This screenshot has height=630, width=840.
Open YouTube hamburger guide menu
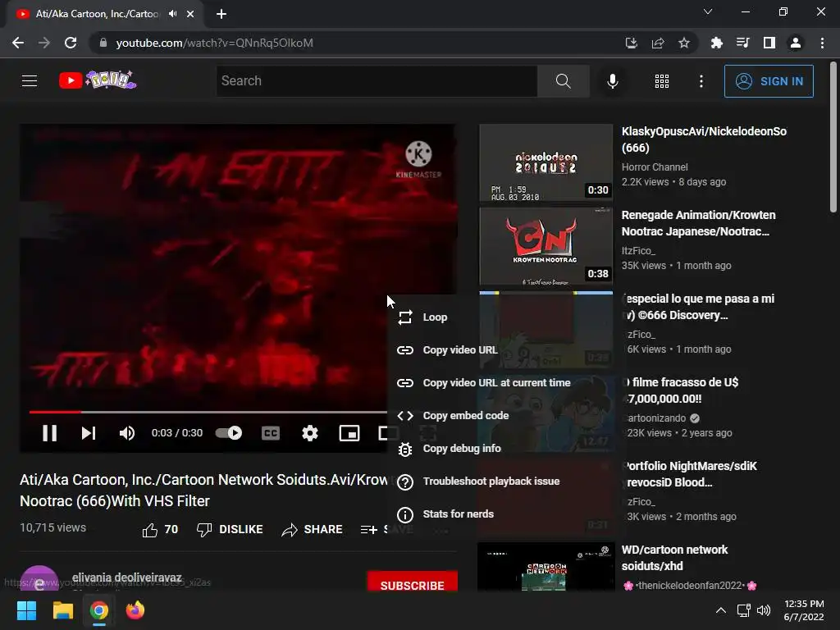point(30,81)
